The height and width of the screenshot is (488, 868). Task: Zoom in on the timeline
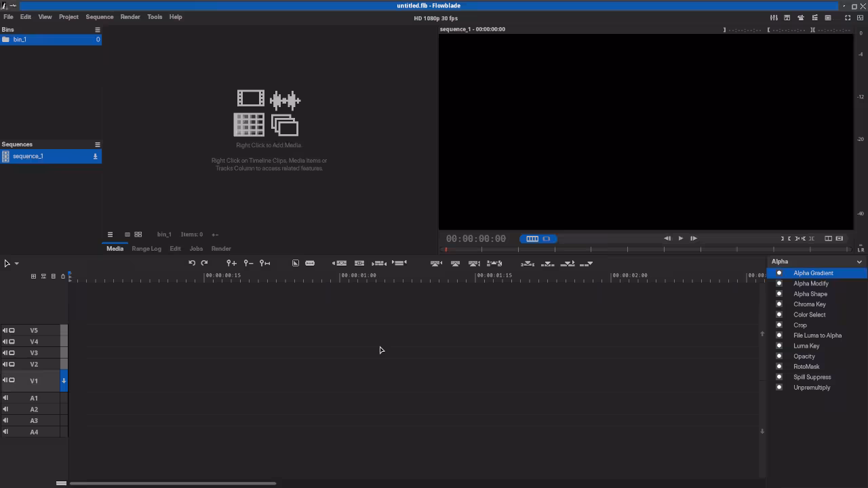click(231, 263)
